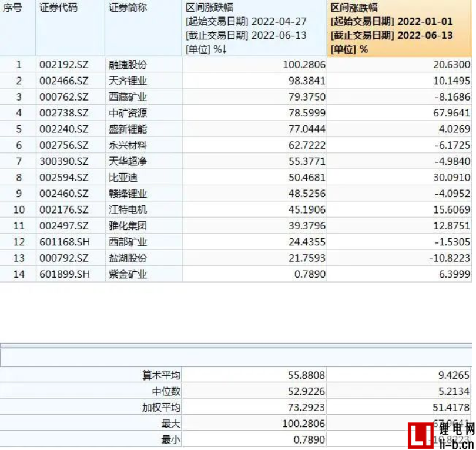
Task: Click the stock name 天齐锂业
Action: pos(128,81)
